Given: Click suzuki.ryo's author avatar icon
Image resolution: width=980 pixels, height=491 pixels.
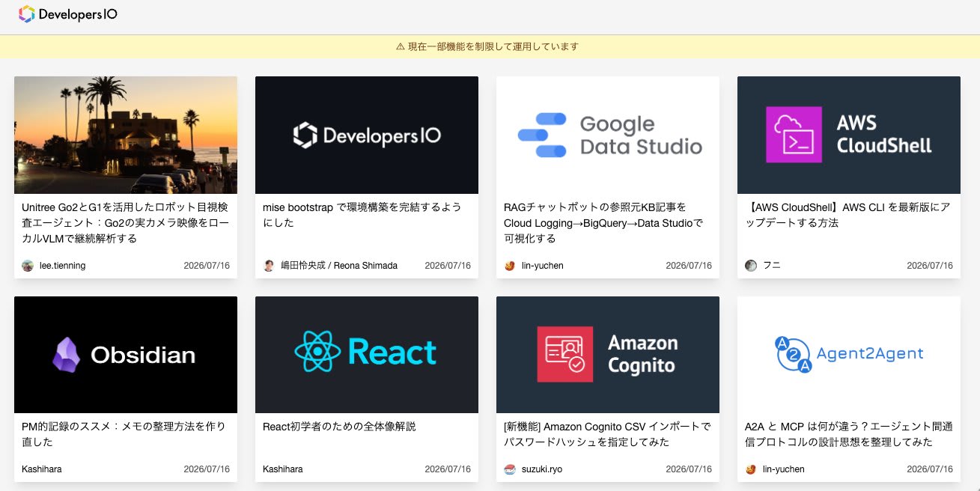Looking at the screenshot, I should point(510,469).
